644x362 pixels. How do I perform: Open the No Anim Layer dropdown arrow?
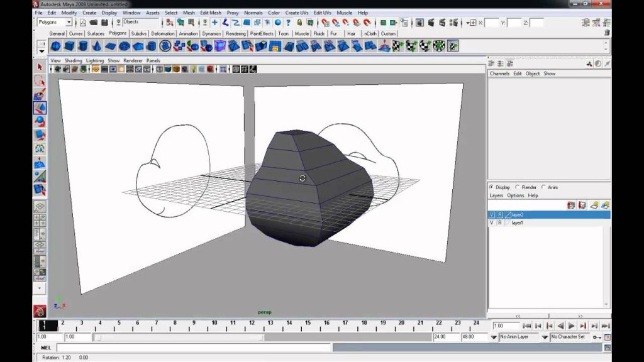[x=494, y=337]
